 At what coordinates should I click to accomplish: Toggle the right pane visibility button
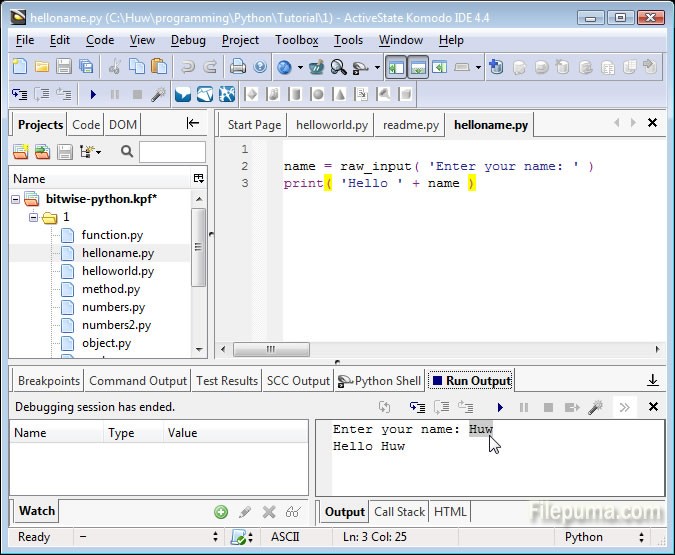click(439, 67)
